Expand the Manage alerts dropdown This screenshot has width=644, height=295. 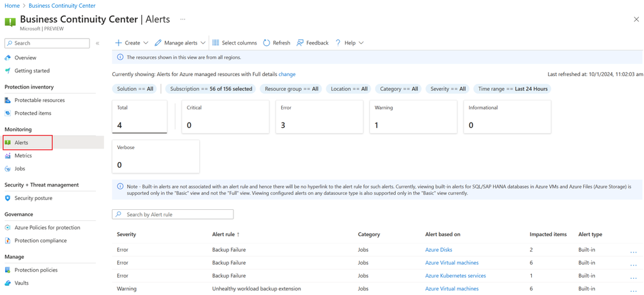point(181,43)
